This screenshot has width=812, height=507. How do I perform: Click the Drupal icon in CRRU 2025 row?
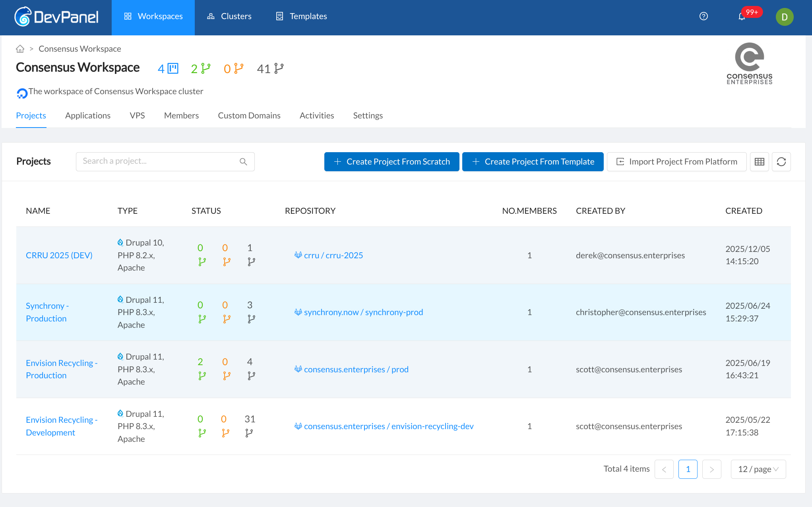click(x=120, y=242)
